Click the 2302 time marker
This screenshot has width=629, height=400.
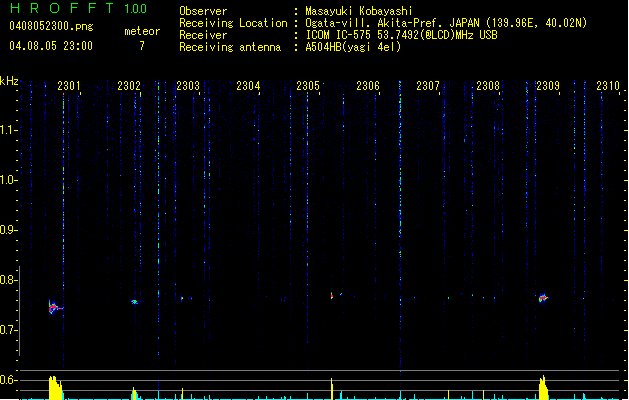pyautogui.click(x=129, y=86)
